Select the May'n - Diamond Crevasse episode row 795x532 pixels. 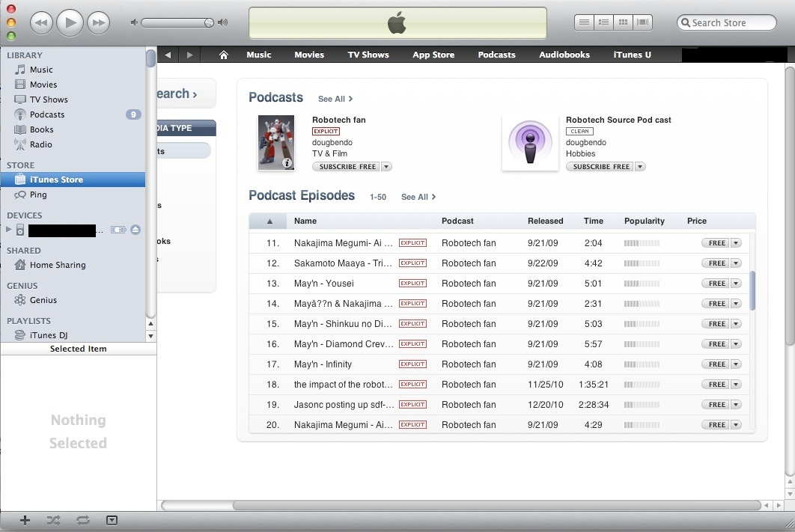499,344
